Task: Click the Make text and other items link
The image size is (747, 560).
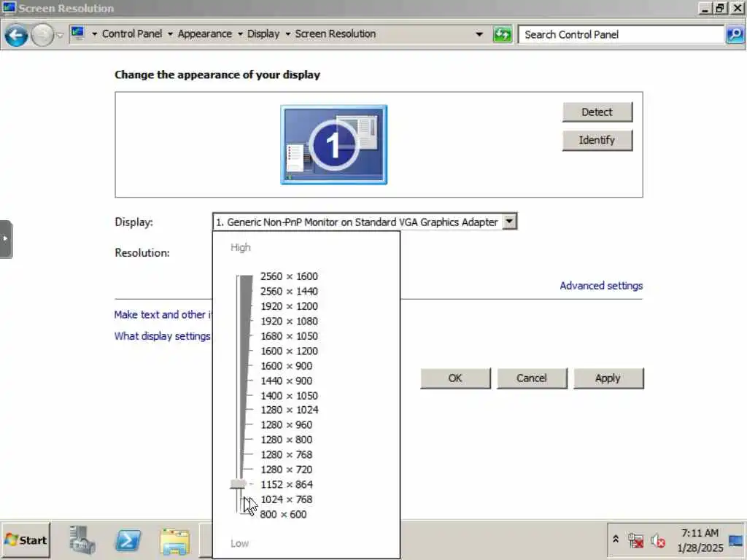Action: click(x=163, y=315)
